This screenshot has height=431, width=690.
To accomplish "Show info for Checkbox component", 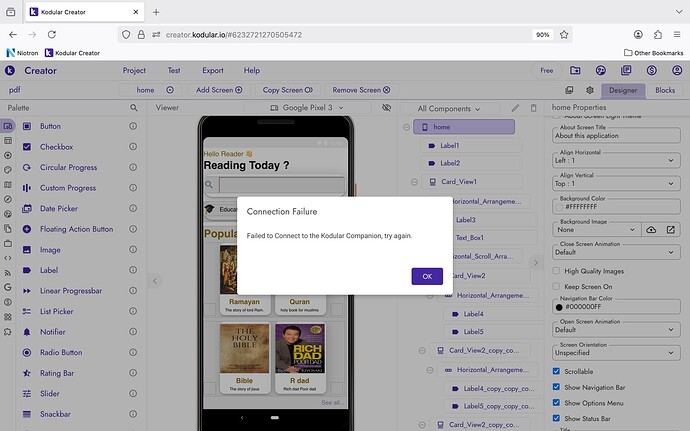I will [133, 147].
